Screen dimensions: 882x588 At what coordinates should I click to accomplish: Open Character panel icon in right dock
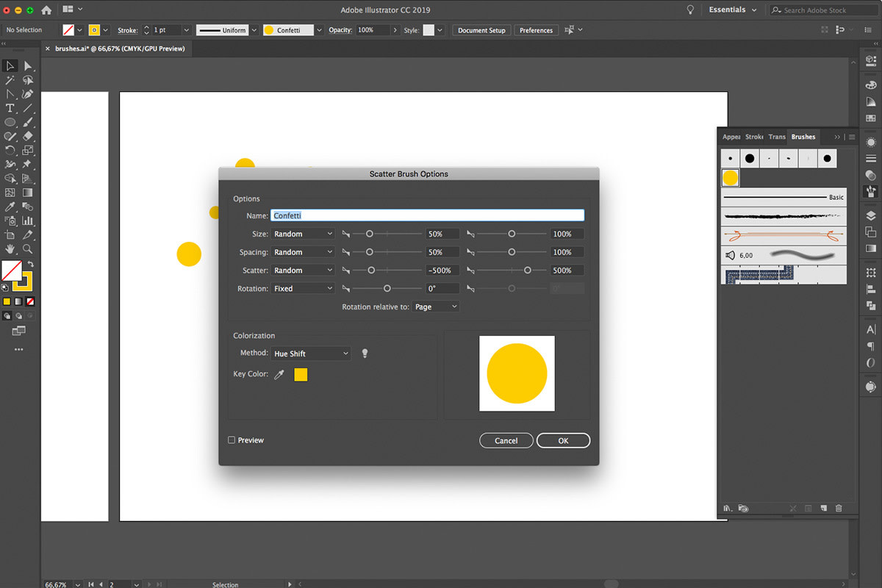pyautogui.click(x=871, y=329)
